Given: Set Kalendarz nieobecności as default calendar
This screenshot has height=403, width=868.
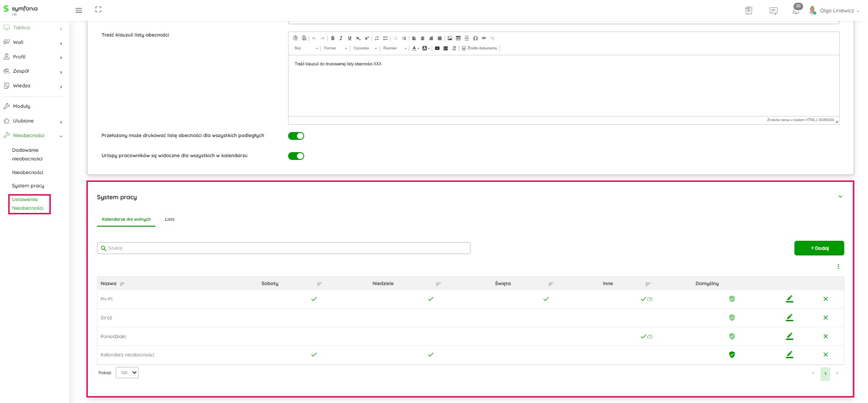Looking at the screenshot, I should tap(732, 355).
